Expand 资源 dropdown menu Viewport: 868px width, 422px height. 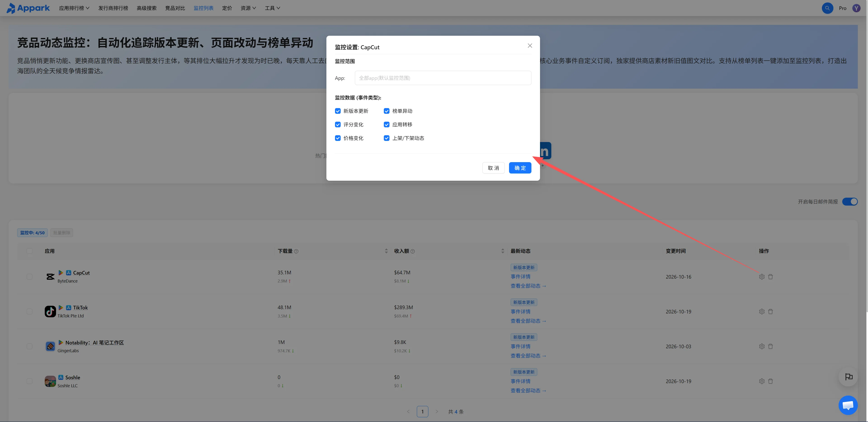[248, 8]
